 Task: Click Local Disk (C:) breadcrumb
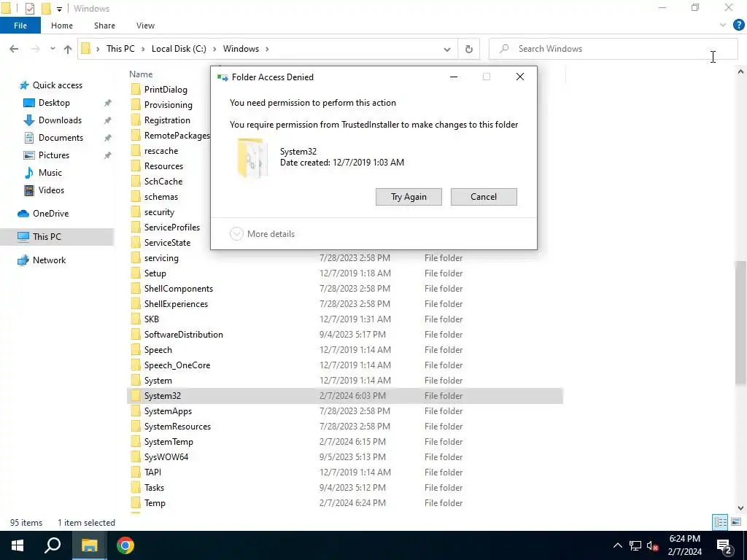tap(179, 49)
